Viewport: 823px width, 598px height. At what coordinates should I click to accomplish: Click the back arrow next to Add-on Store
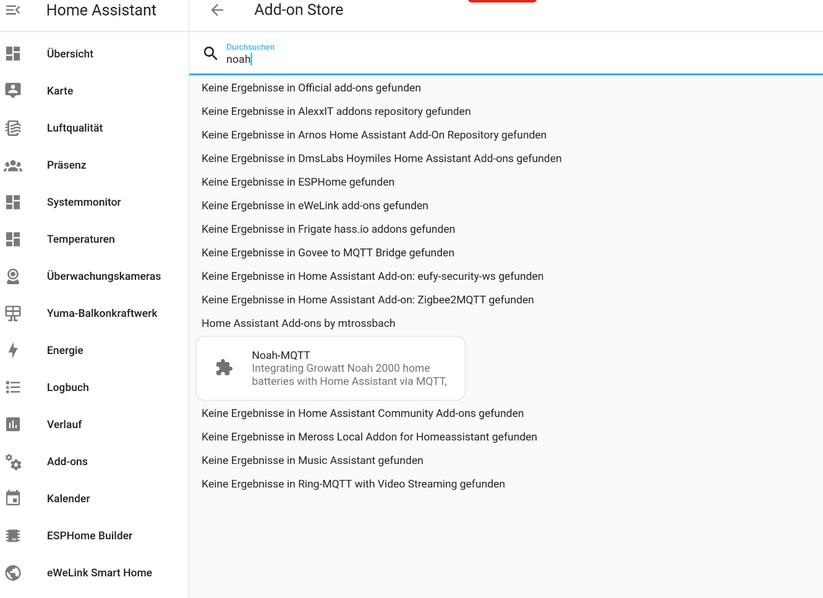217,10
